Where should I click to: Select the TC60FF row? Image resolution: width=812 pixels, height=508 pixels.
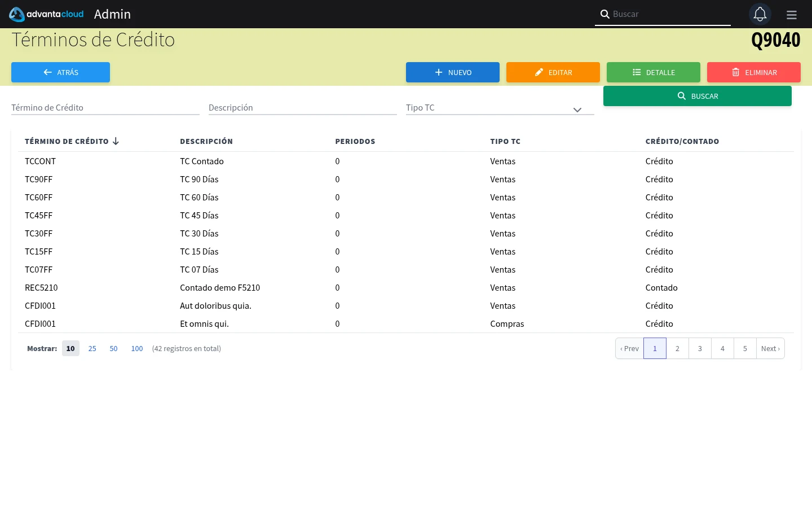coord(406,197)
